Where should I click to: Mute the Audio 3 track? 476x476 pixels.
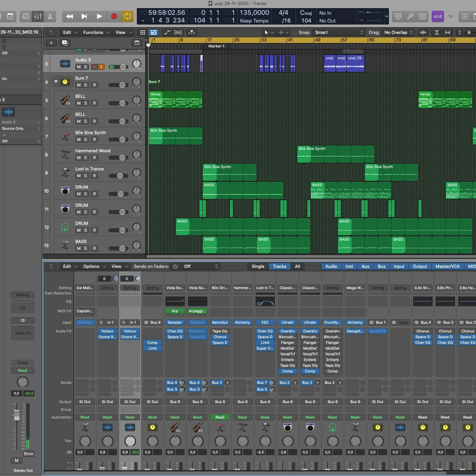(x=79, y=67)
